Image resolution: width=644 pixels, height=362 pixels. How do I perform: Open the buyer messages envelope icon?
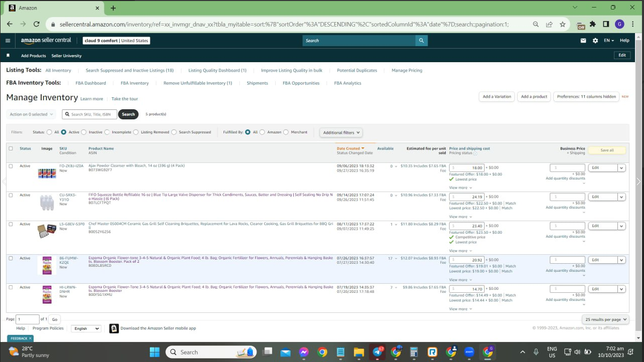click(x=583, y=41)
